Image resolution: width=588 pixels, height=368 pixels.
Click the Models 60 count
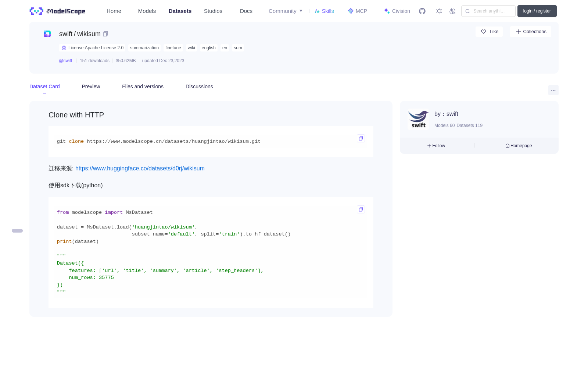pyautogui.click(x=444, y=125)
